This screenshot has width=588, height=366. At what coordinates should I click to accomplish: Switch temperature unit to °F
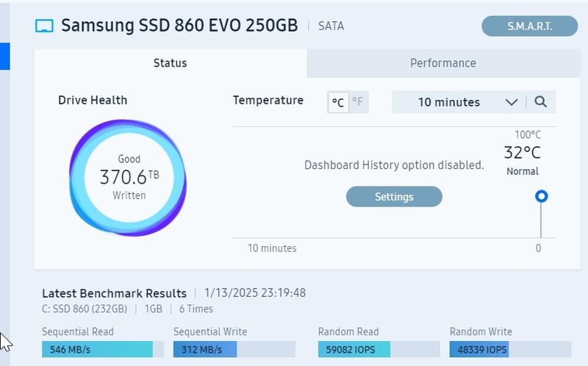tap(358, 102)
